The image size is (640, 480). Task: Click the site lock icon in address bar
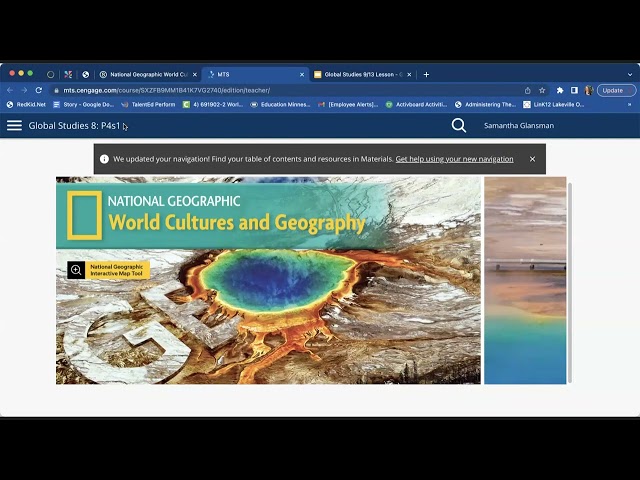click(x=56, y=91)
